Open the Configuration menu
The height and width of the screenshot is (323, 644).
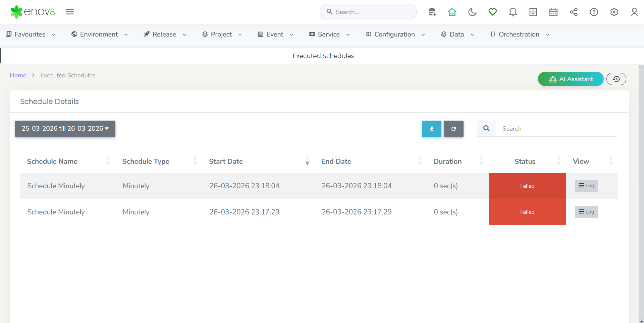tap(395, 35)
